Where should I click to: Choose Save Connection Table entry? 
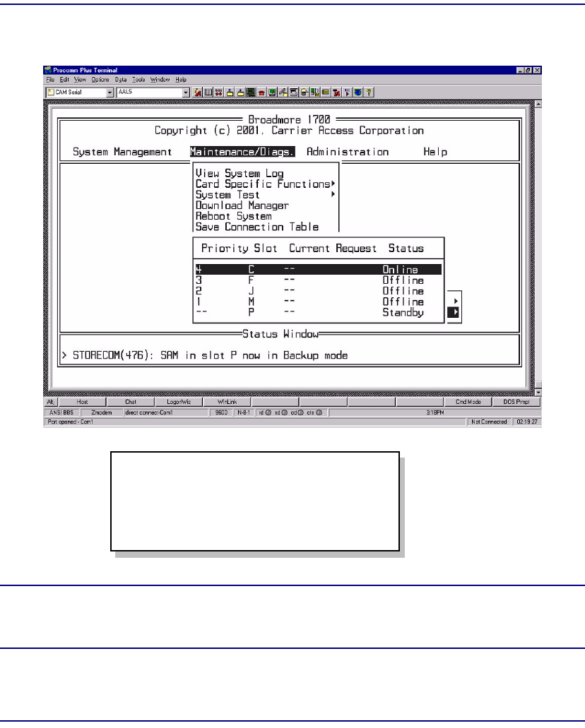pyautogui.click(x=257, y=227)
